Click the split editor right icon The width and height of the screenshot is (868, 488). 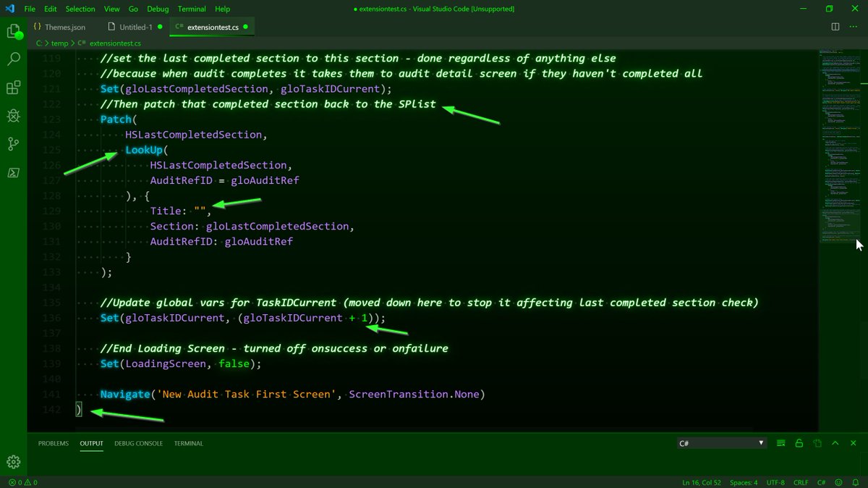[x=835, y=27]
